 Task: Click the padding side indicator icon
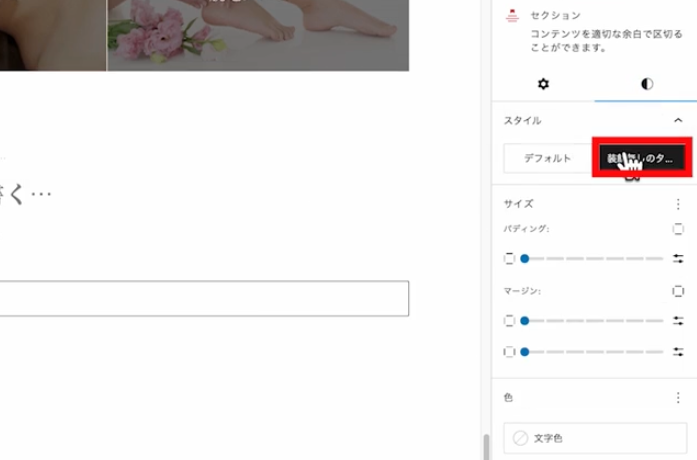click(510, 258)
